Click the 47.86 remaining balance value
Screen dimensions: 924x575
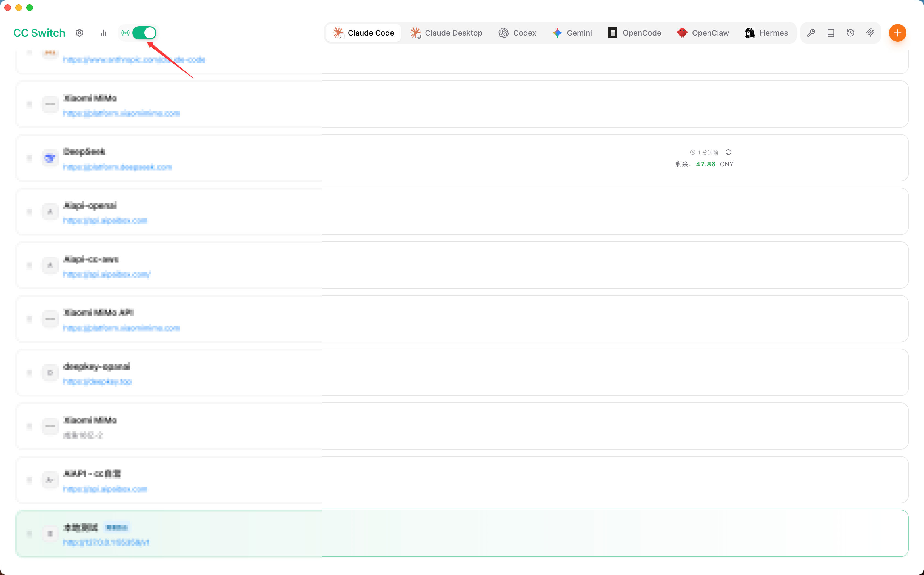(706, 164)
